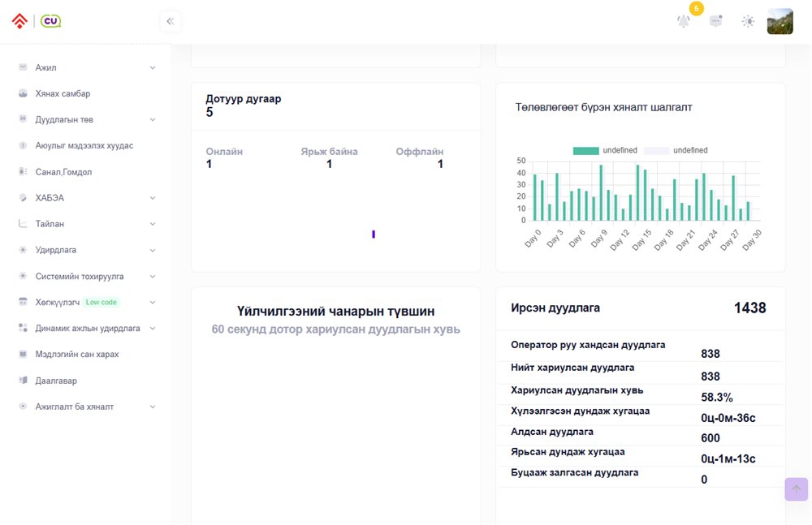Click the Даалгавар icon
This screenshot has width=812, height=525.
(23, 380)
